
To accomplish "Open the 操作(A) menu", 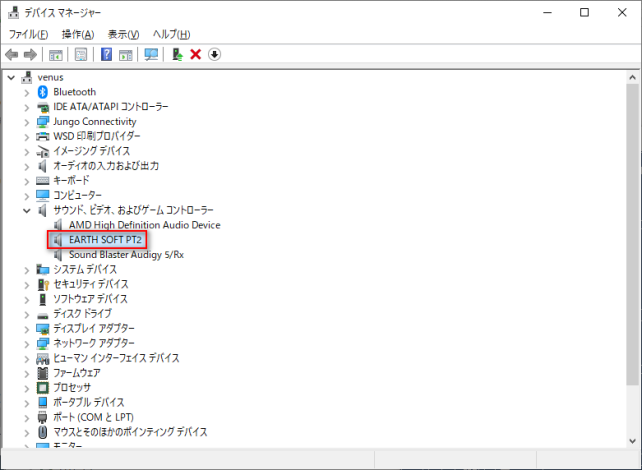I will coord(78,34).
